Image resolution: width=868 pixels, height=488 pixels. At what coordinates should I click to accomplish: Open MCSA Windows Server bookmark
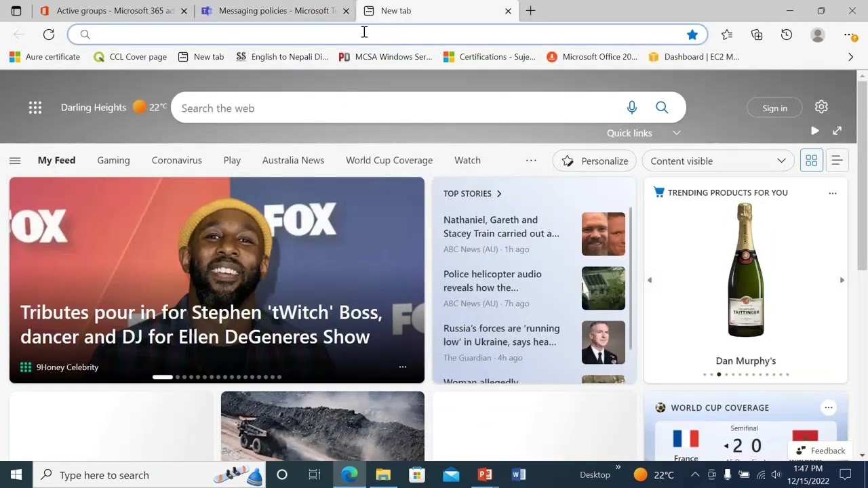coord(385,57)
